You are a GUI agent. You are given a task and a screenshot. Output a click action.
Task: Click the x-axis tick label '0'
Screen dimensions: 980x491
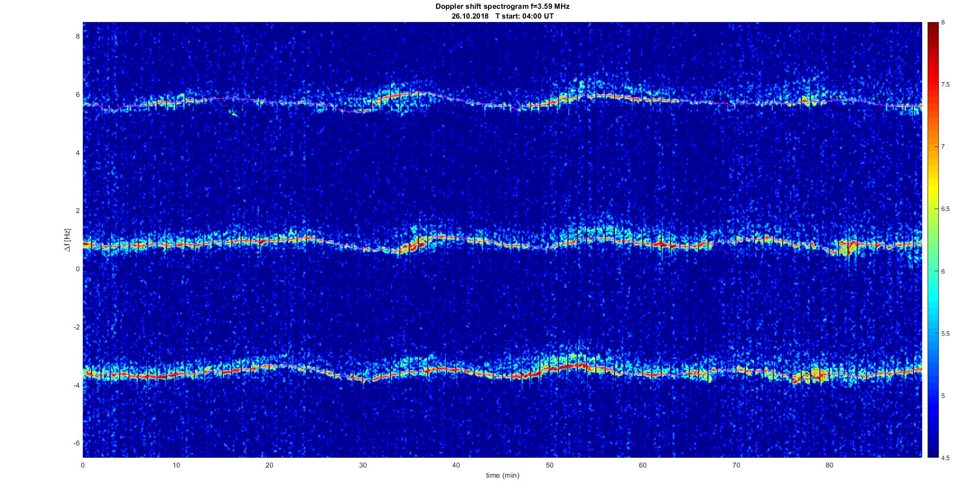[x=83, y=465]
